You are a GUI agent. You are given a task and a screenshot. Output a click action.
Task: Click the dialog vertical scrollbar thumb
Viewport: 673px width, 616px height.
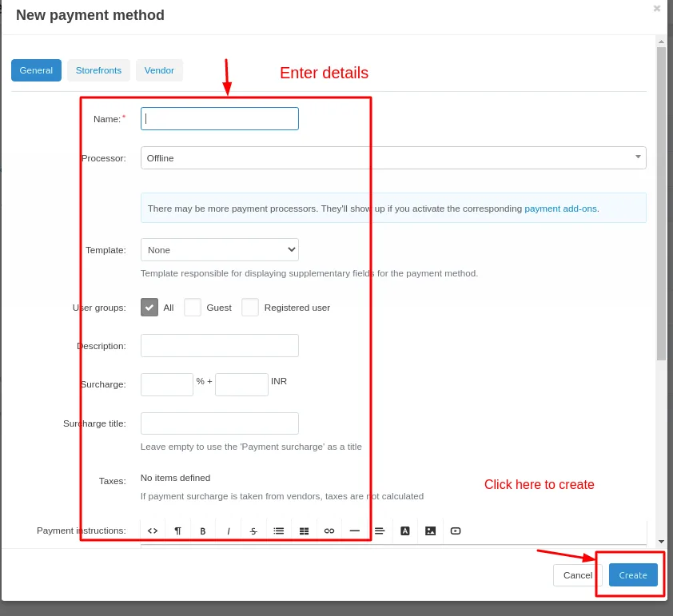pos(661,204)
